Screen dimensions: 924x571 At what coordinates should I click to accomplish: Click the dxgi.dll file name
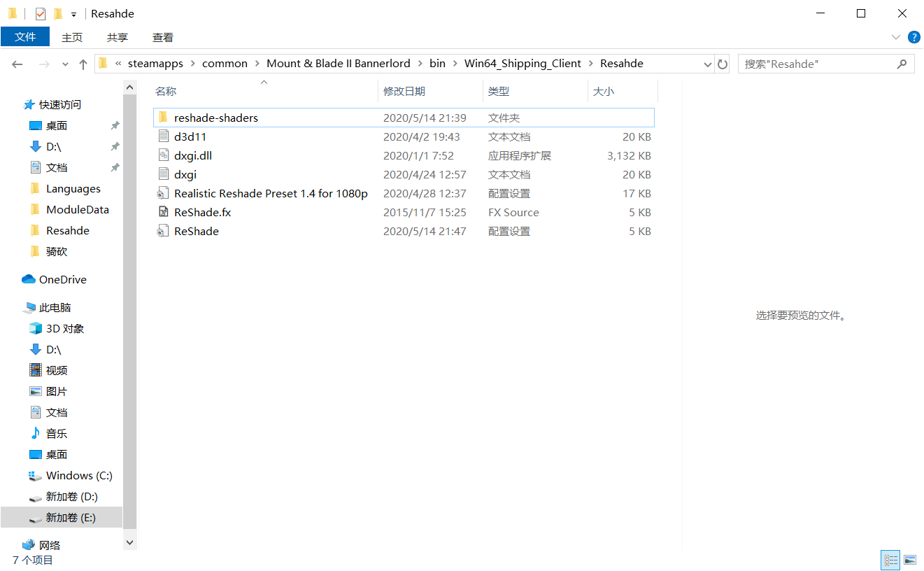pos(193,155)
